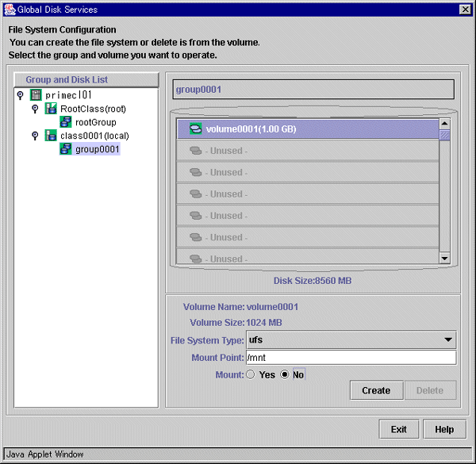Click in the Mount Point field
Screen dimensions: 476x464
pyautogui.click(x=351, y=358)
